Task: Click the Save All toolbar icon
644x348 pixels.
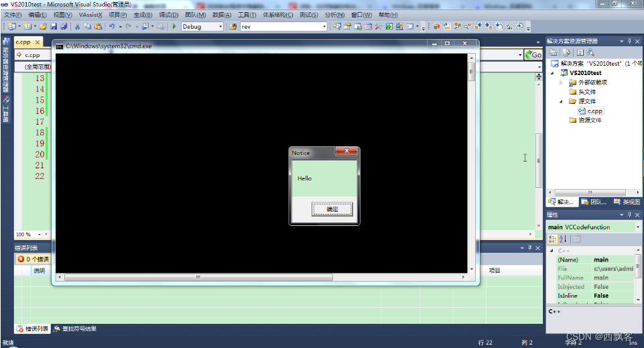Action: point(64,26)
